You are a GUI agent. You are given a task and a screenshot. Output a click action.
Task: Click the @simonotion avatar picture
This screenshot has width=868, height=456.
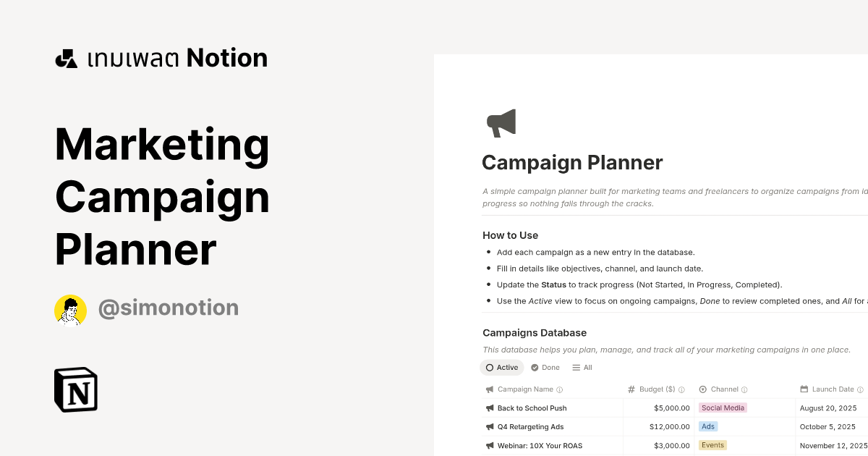[70, 310]
